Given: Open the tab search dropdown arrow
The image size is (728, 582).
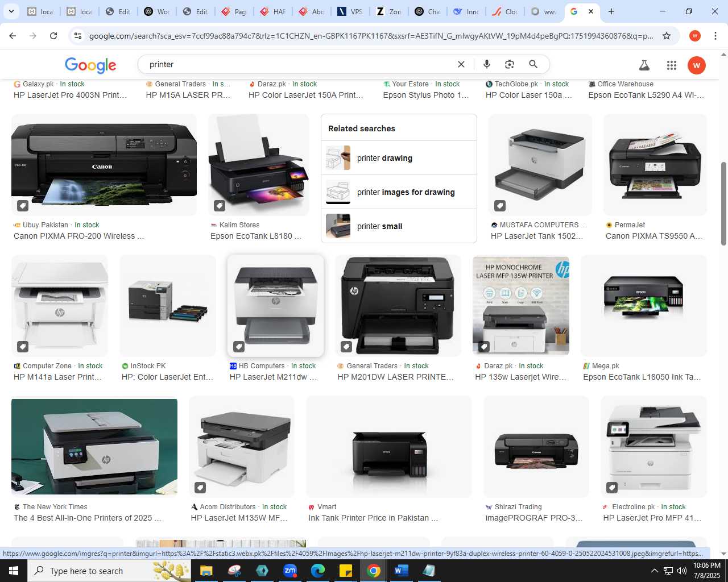Looking at the screenshot, I should coord(11,11).
